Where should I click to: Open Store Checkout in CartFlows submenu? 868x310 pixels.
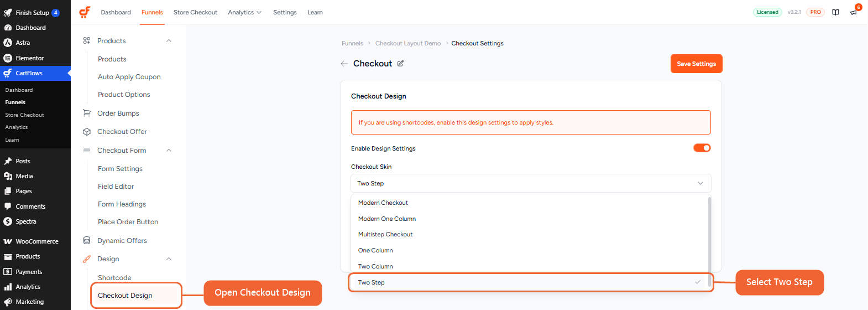coord(24,115)
